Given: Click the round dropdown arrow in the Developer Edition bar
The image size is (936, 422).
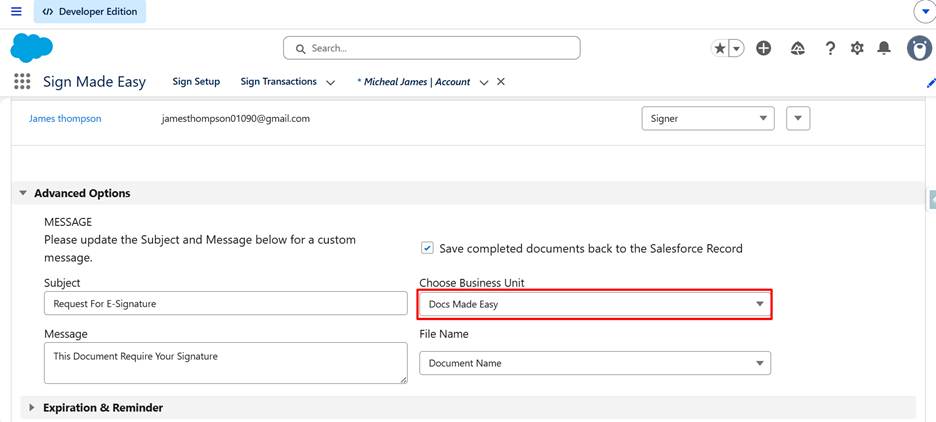Looking at the screenshot, I should point(925,11).
